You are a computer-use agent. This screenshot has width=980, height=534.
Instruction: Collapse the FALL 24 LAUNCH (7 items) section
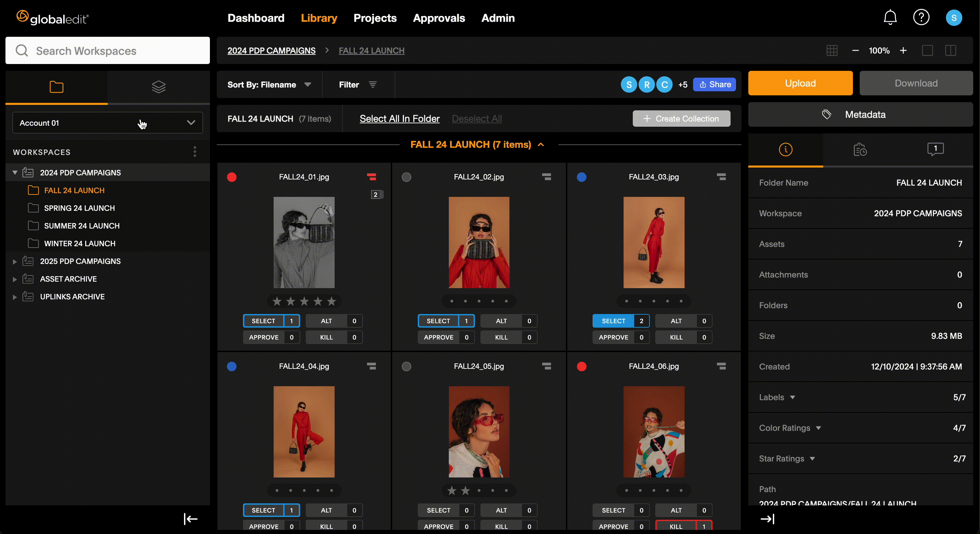pos(540,144)
